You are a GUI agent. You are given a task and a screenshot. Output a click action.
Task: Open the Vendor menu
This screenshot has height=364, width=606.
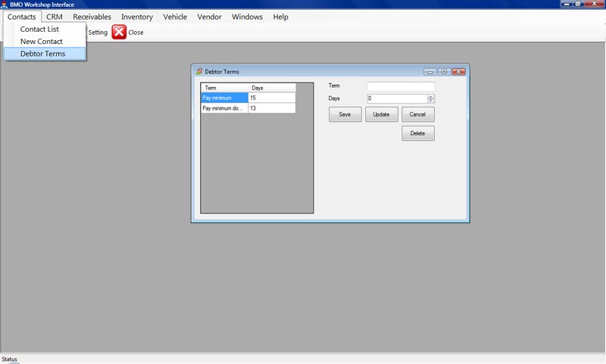209,17
